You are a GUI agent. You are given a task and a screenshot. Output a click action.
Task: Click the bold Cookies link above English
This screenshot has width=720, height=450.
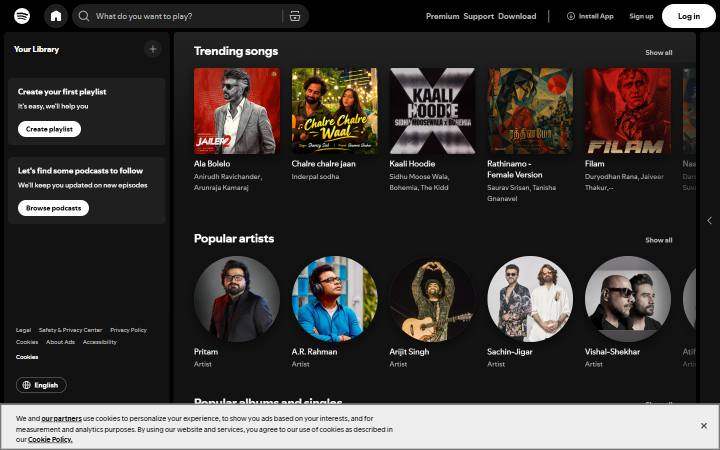[x=27, y=357]
